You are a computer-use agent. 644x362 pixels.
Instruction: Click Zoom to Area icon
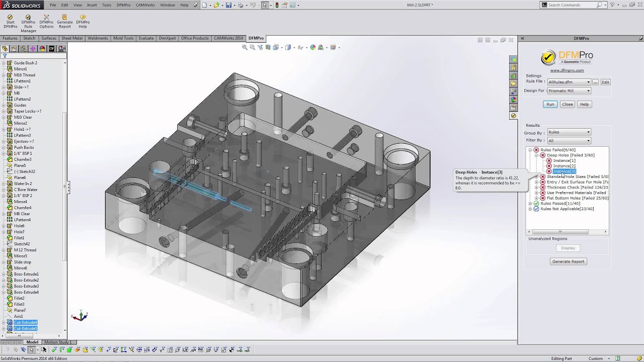coord(253,47)
